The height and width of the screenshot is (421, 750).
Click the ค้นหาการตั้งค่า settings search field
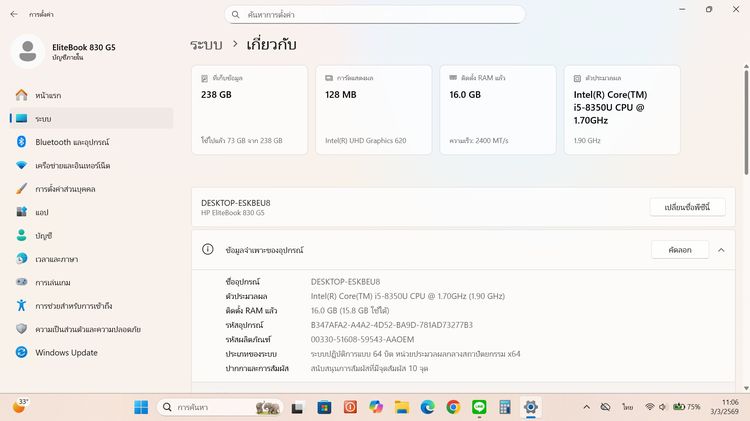click(375, 14)
